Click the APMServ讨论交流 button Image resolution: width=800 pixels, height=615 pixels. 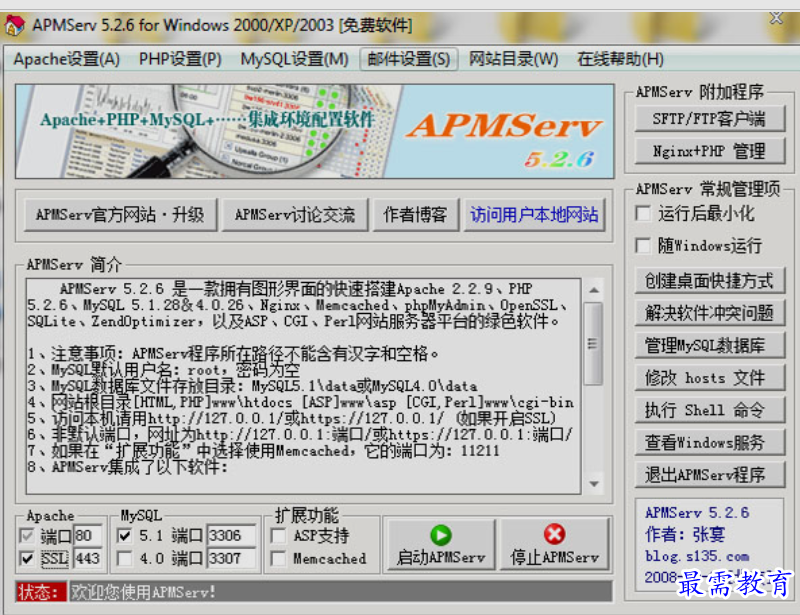coord(295,214)
